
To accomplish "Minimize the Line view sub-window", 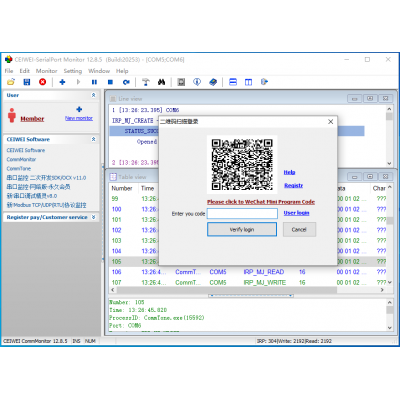I will click(355, 99).
